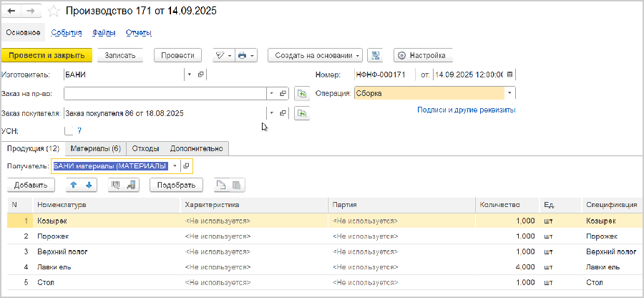
Task: Open Изготовитель БАНИ record with open icon
Action: point(201,74)
